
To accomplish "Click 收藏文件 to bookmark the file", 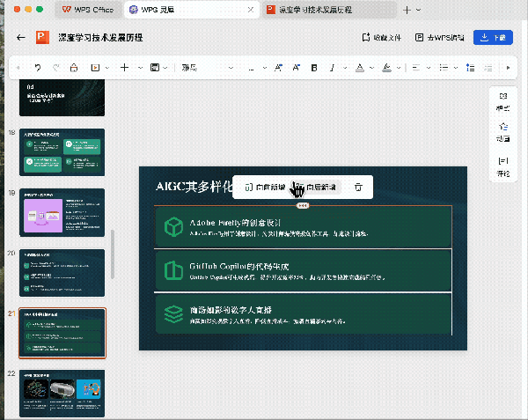I will pyautogui.click(x=382, y=37).
